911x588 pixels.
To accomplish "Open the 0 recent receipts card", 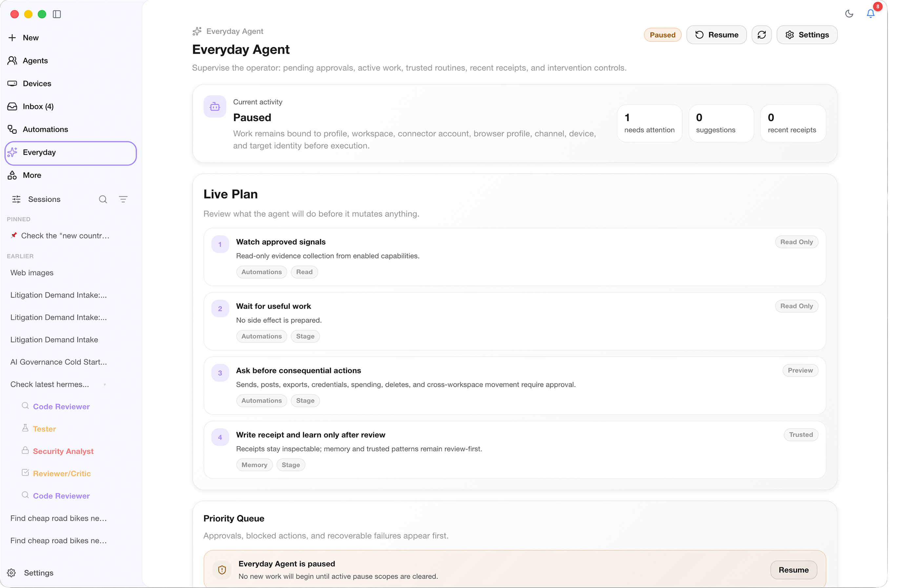I will pos(793,123).
